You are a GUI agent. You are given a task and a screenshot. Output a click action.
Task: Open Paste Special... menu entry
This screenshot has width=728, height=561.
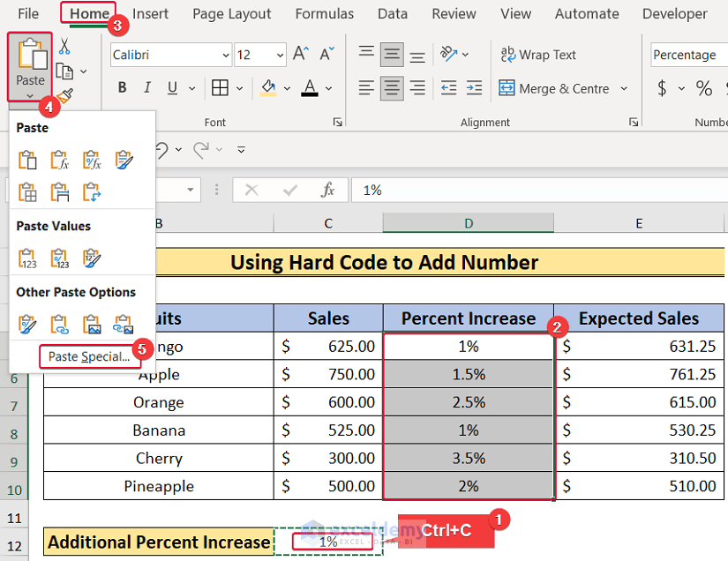(x=89, y=357)
